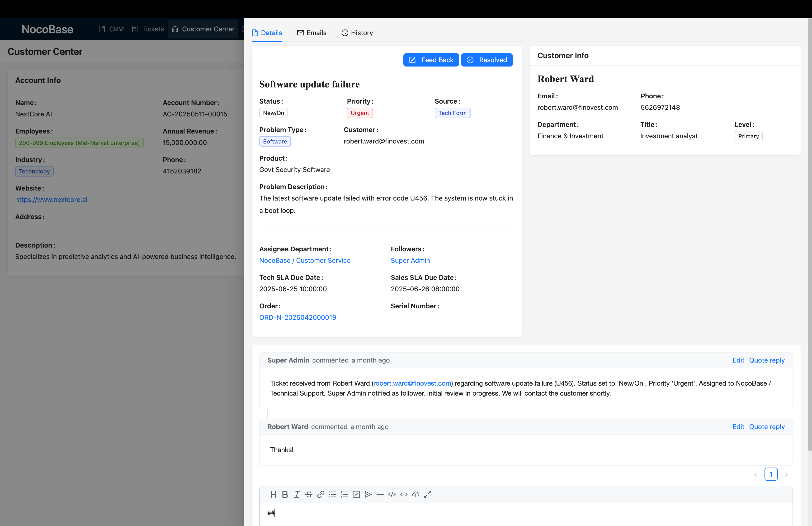Toggle bold formatting in the editor

(285, 494)
